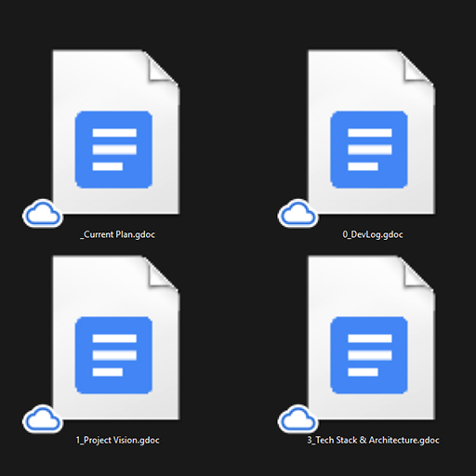This screenshot has width=476, height=476.
Task: Click the 1_Project Vision.gdoc filename label
Action: click(118, 441)
